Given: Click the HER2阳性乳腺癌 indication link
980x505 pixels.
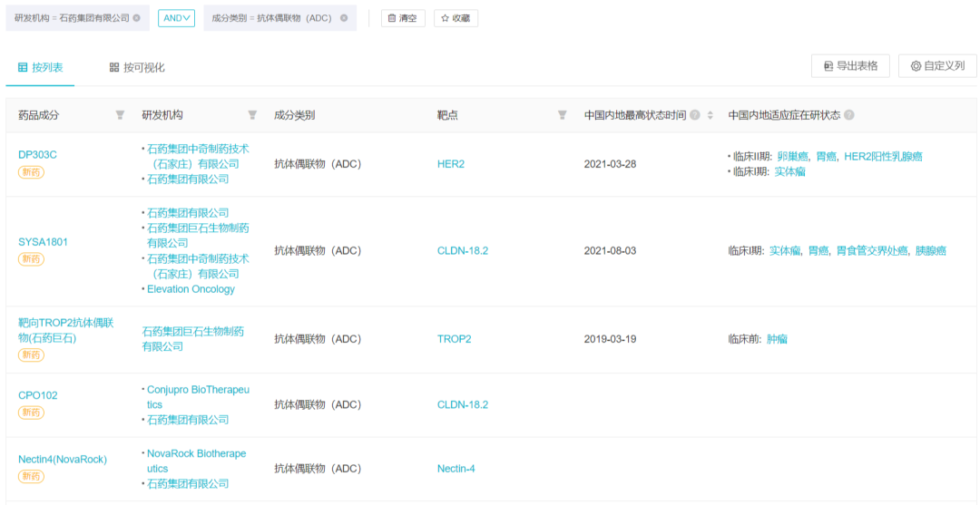Looking at the screenshot, I should click(x=883, y=157).
